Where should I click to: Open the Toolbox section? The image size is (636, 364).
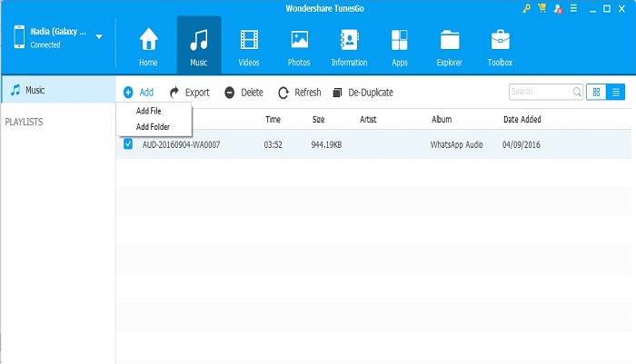pos(499,46)
